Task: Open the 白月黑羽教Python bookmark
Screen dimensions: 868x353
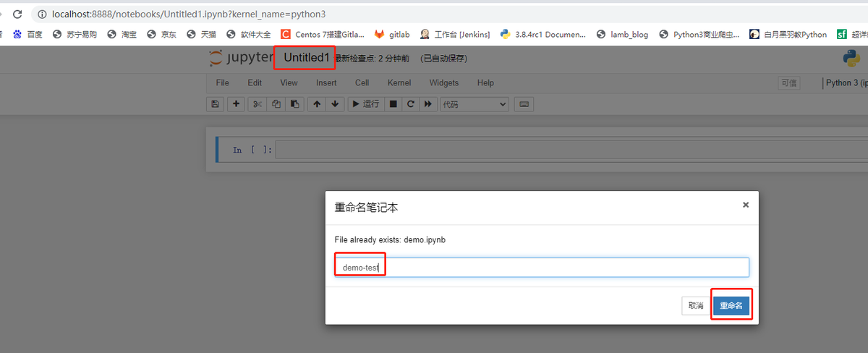Action: [x=788, y=34]
